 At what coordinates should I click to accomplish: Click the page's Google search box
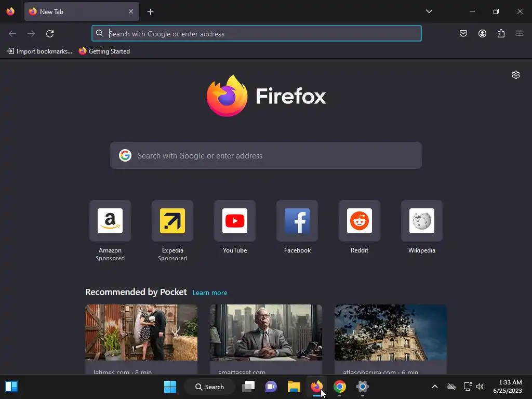click(265, 155)
